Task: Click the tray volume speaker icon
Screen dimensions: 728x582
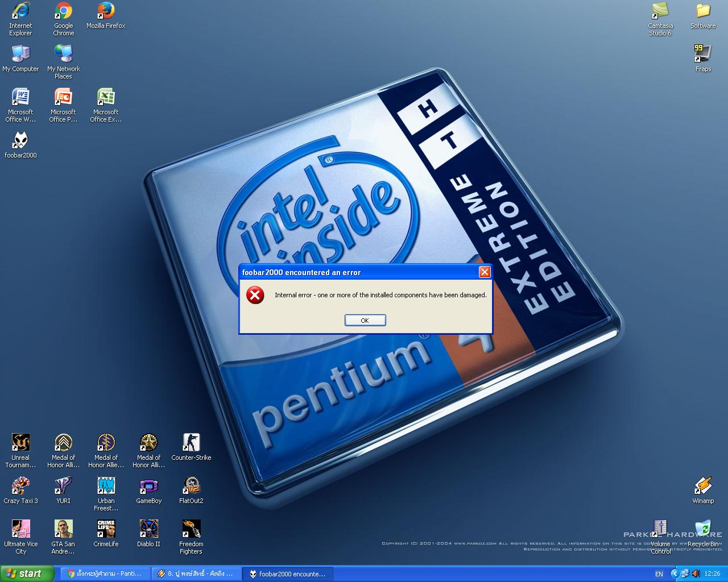Action: (695, 573)
